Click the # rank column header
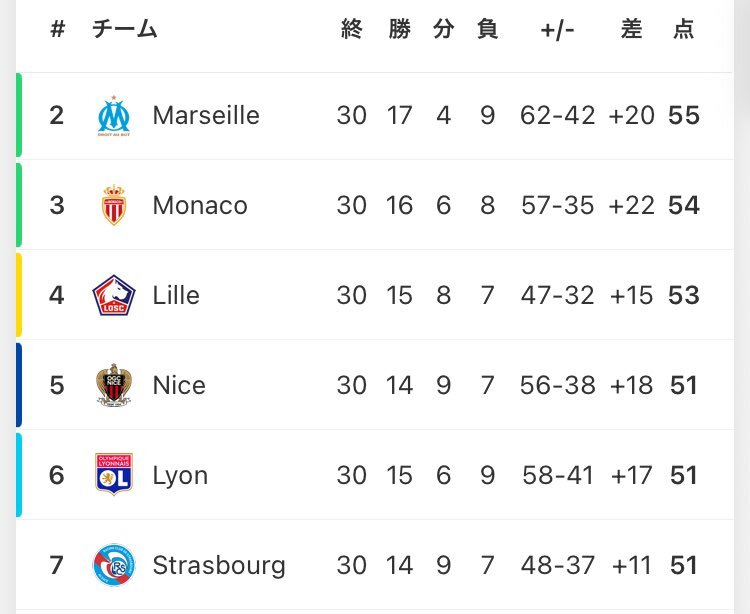 coord(57,29)
